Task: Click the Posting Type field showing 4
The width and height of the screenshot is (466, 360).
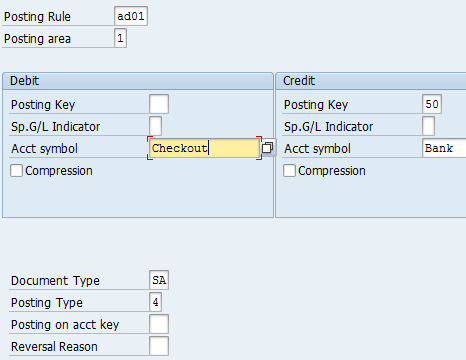Action: point(155,302)
